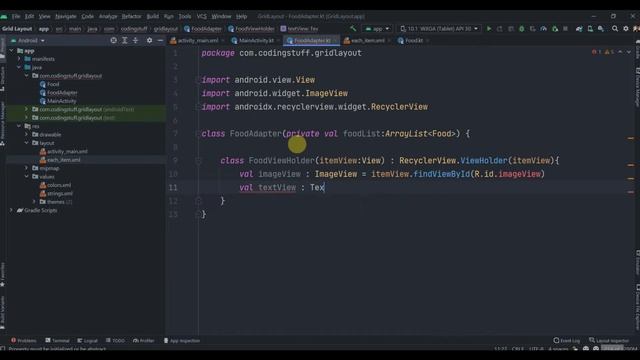Click the Profile app gauge icon
Screen dimensions: 640x360
[544, 29]
